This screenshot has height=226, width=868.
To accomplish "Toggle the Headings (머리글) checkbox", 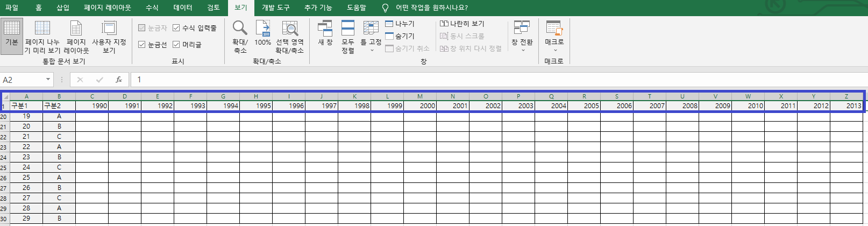I will (187, 45).
